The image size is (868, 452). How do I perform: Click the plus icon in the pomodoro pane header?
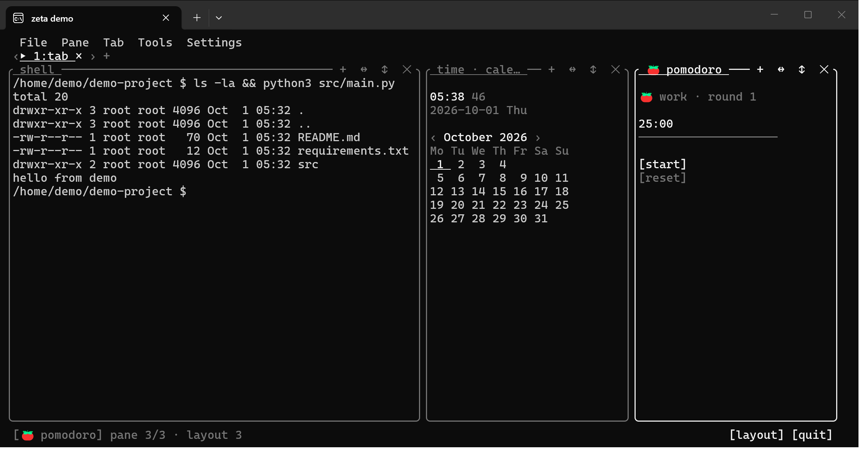760,69
